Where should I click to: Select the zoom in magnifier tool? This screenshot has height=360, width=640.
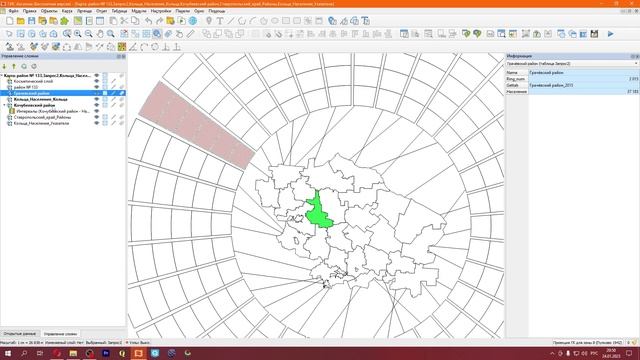pyautogui.click(x=78, y=34)
